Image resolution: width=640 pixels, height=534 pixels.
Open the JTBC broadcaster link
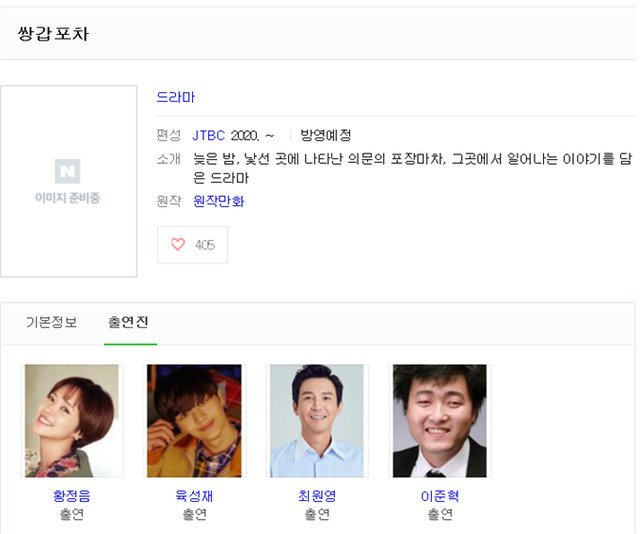[209, 135]
